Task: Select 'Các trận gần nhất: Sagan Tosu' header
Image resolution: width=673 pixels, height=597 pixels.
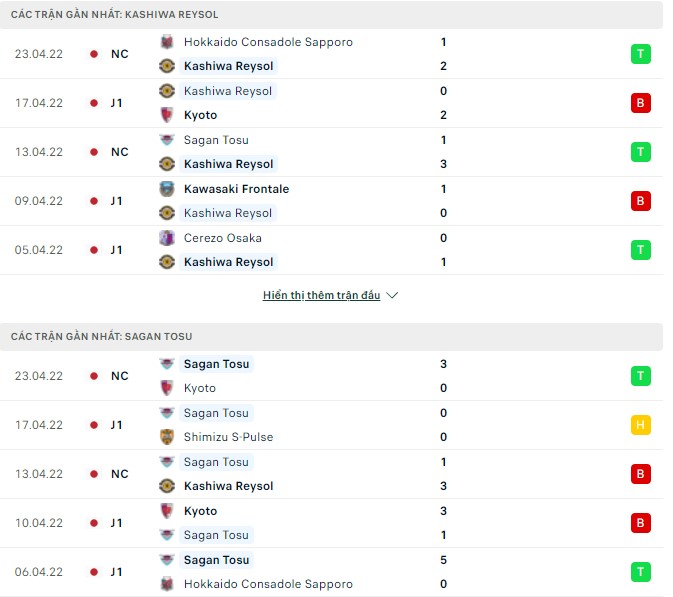Action: point(102,337)
